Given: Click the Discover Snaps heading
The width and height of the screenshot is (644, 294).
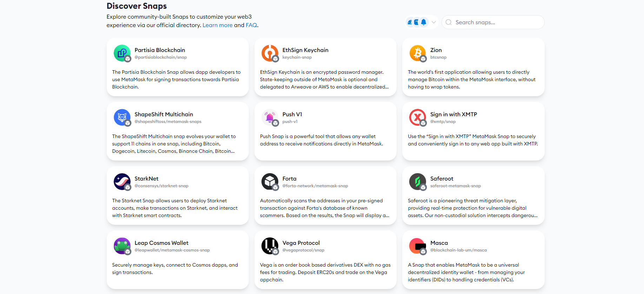Looking at the screenshot, I should pos(137,6).
